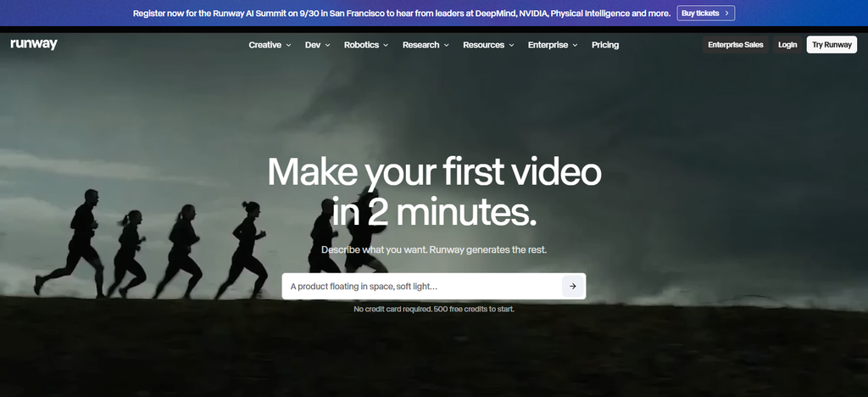Expand the Dev menu
The height and width of the screenshot is (397, 868).
pyautogui.click(x=317, y=45)
